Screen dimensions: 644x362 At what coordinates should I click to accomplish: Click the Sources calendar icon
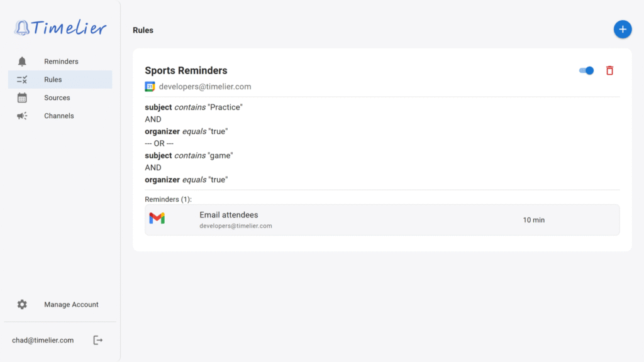point(22,98)
